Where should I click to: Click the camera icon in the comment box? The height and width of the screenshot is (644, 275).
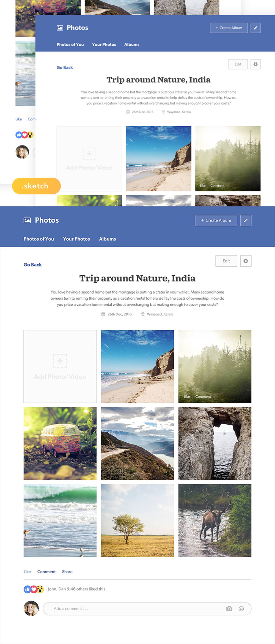229,609
